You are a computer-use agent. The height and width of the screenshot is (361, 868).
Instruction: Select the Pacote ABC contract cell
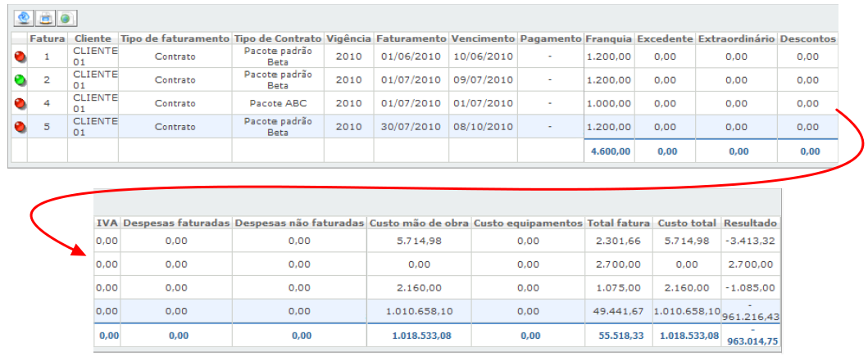(277, 104)
